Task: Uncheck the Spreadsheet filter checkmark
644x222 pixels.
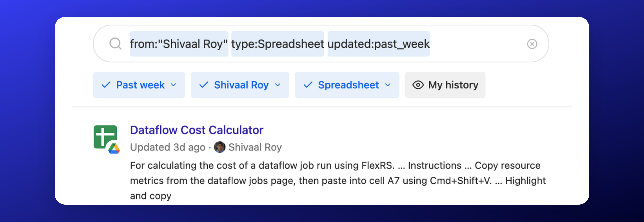Action: pyautogui.click(x=308, y=85)
